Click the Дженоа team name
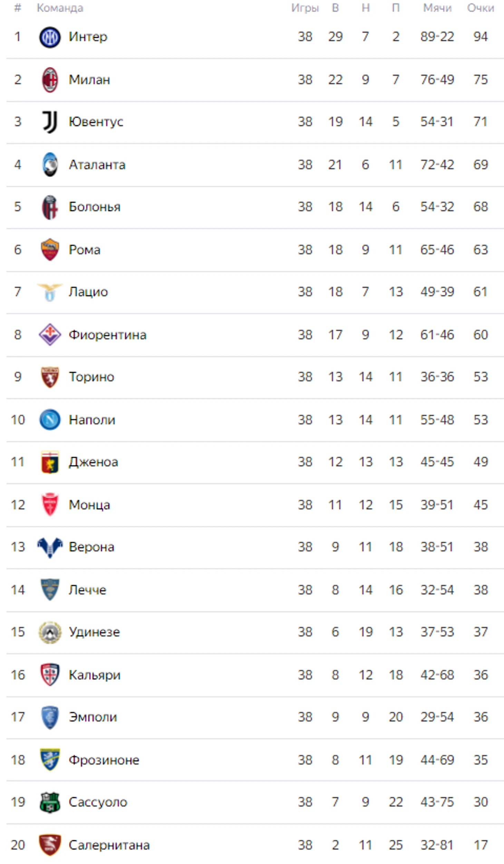The width and height of the screenshot is (504, 864). pos(94,462)
